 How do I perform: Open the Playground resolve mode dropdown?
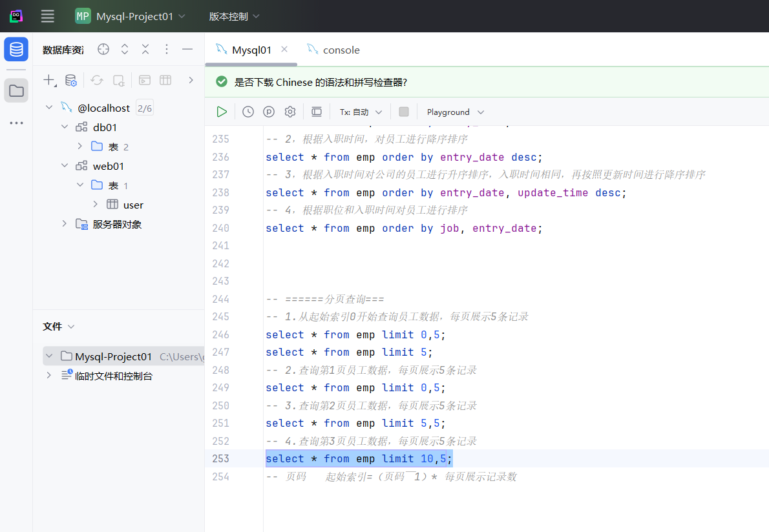click(x=455, y=112)
